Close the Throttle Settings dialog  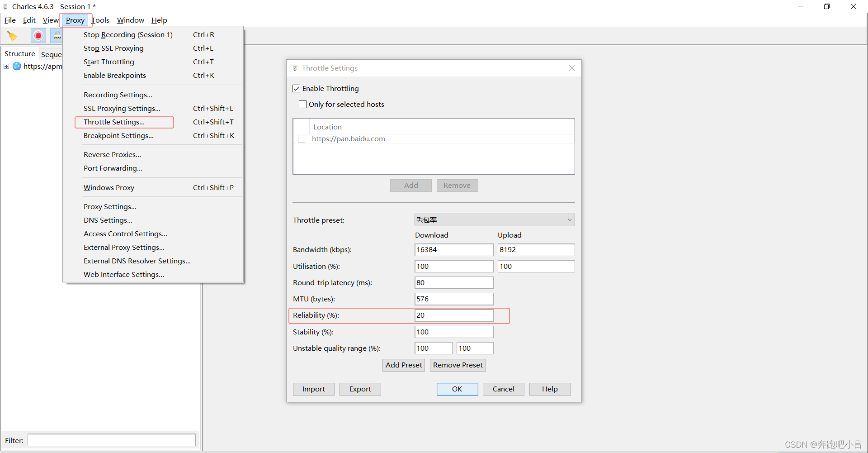pyautogui.click(x=571, y=68)
